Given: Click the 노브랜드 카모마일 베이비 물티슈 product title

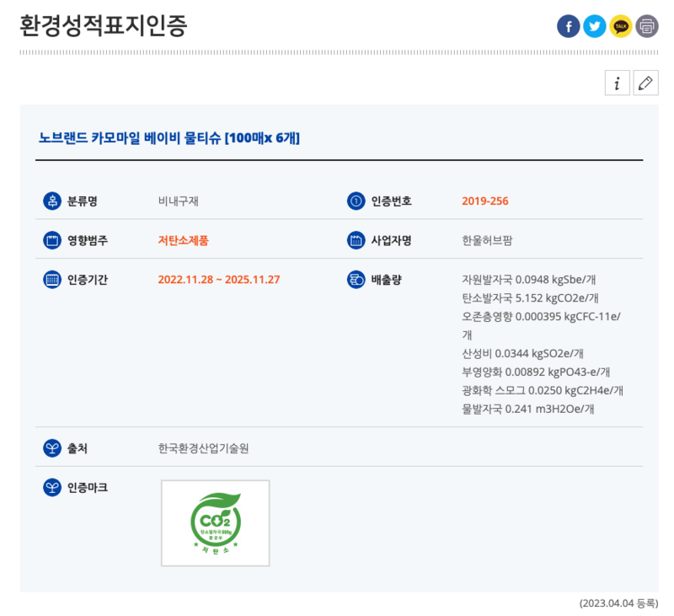Looking at the screenshot, I should [x=169, y=137].
